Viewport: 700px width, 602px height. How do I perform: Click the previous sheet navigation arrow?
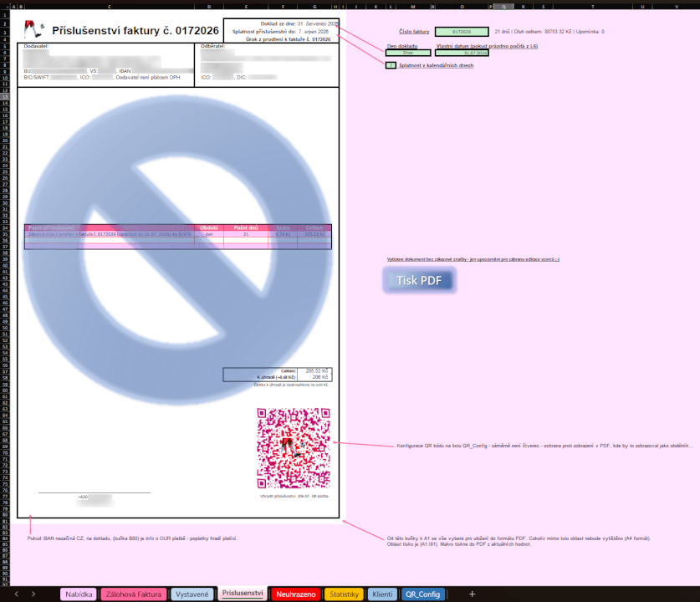click(17, 594)
